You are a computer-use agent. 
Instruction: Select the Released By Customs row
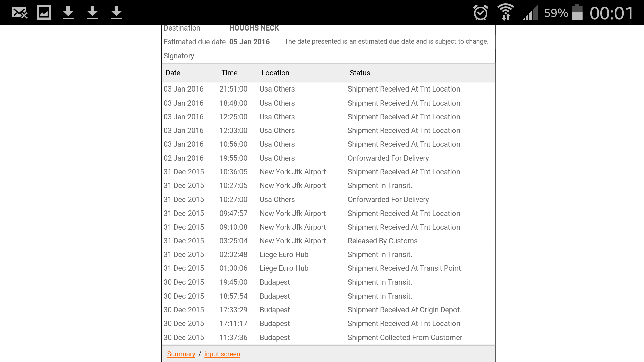pos(328,241)
